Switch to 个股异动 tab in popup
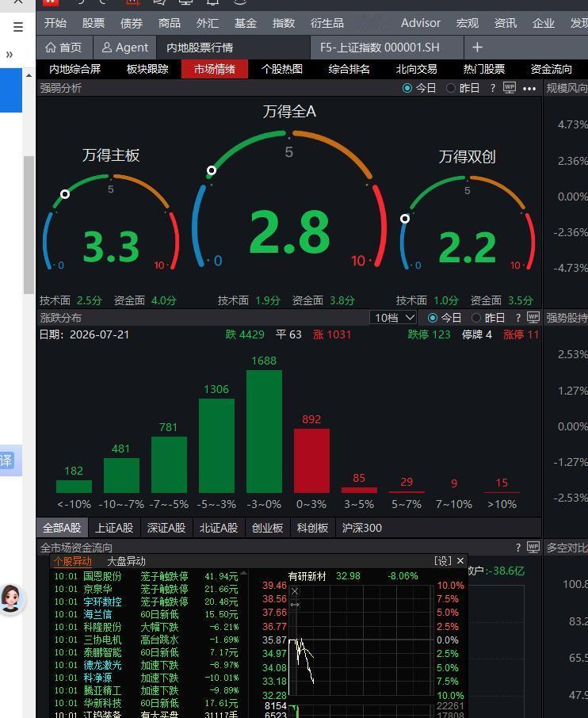This screenshot has width=588, height=718. [x=73, y=561]
